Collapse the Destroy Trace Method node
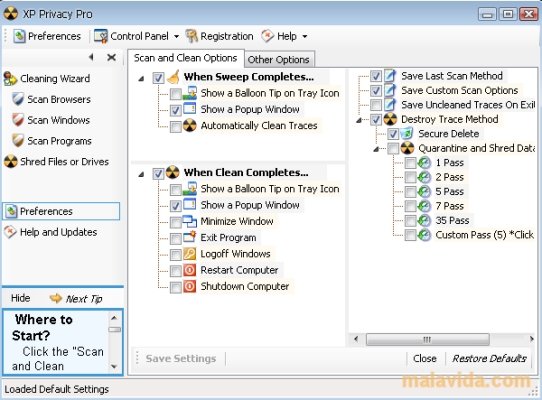The image size is (542, 400). pyautogui.click(x=359, y=120)
